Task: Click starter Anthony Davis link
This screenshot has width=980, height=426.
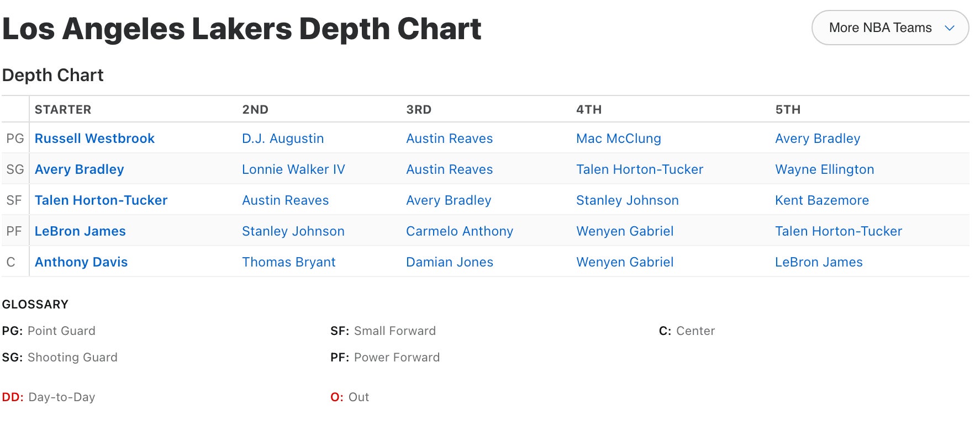Action: click(x=81, y=262)
